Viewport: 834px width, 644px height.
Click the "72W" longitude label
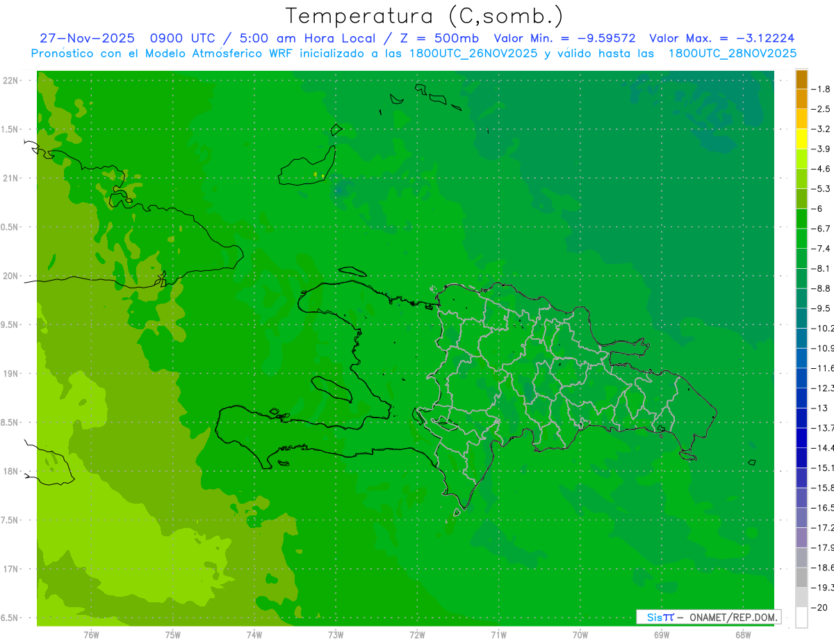click(x=417, y=635)
